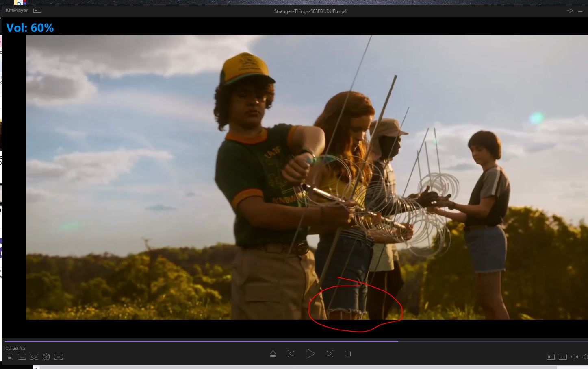Screen dimensions: 588x369
Task: Toggle pin window on top
Action: (x=570, y=11)
